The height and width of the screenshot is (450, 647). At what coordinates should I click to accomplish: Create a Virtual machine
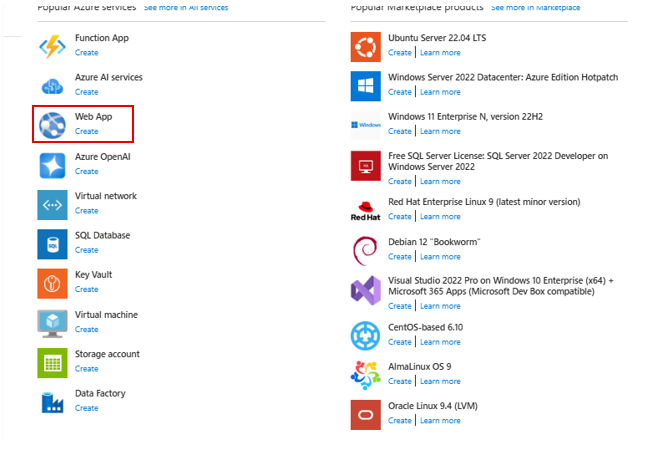tap(86, 330)
